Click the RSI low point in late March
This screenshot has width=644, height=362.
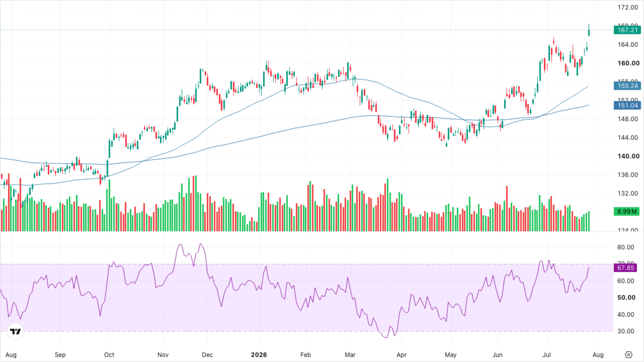coord(386,337)
